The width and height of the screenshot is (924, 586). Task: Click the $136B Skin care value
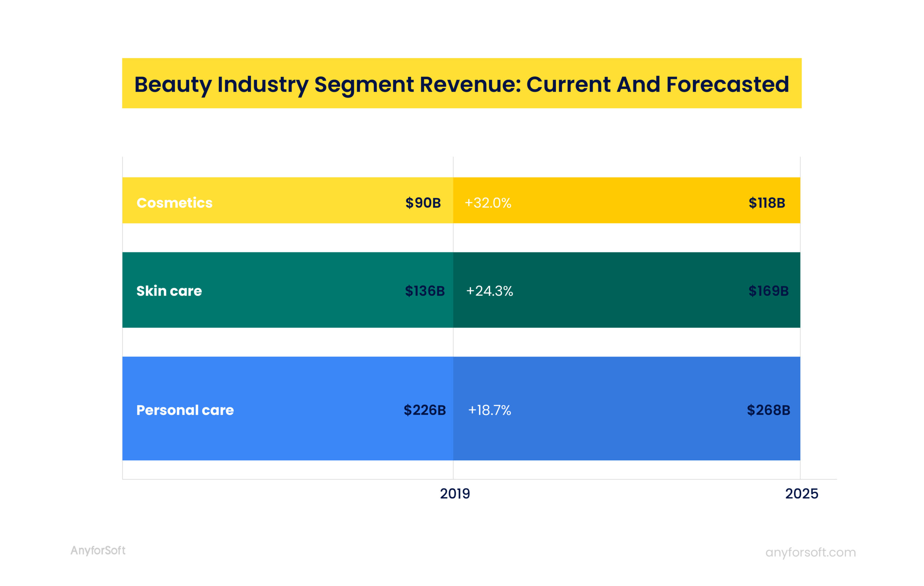[x=425, y=291]
